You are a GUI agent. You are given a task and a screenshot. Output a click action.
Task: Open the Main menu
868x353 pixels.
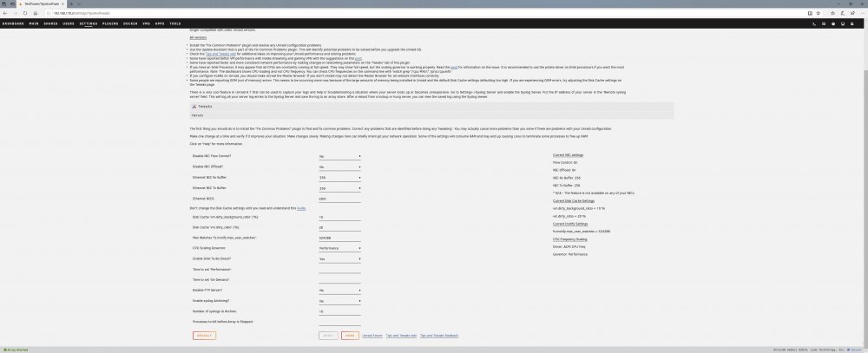point(34,23)
